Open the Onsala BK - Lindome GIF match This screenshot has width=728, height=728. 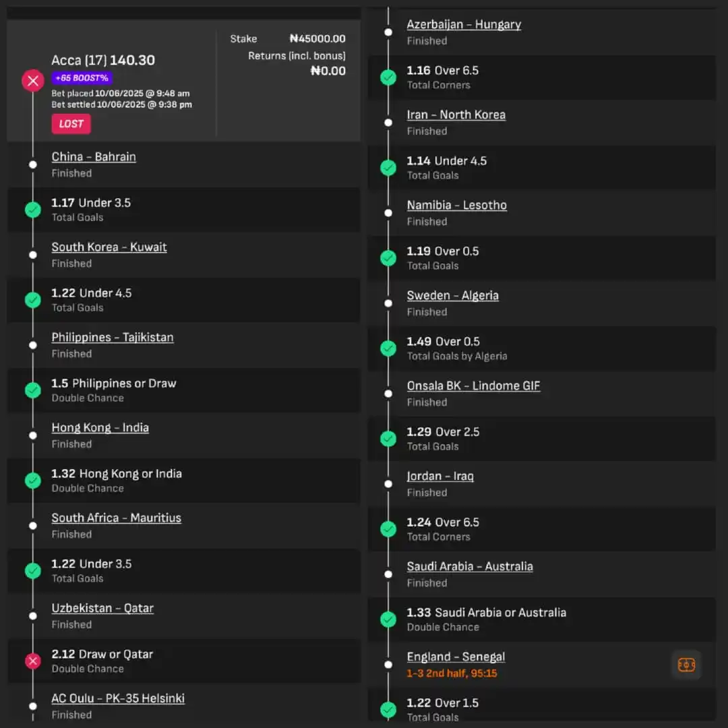click(473, 386)
